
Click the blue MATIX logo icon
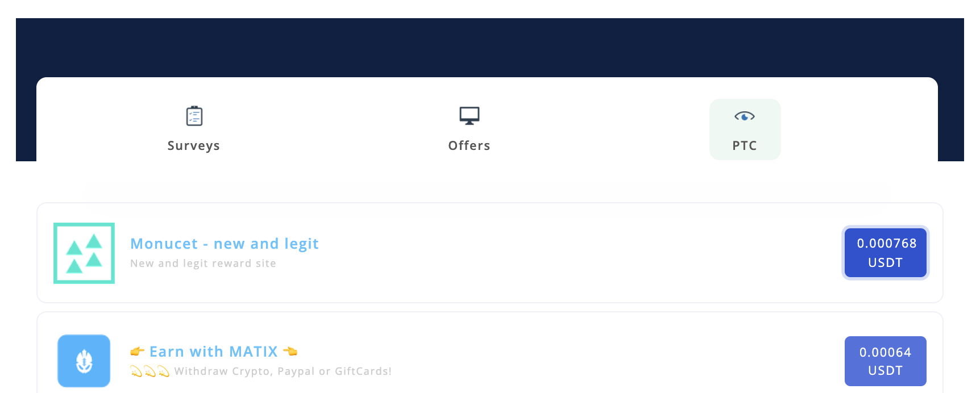pos(84,361)
